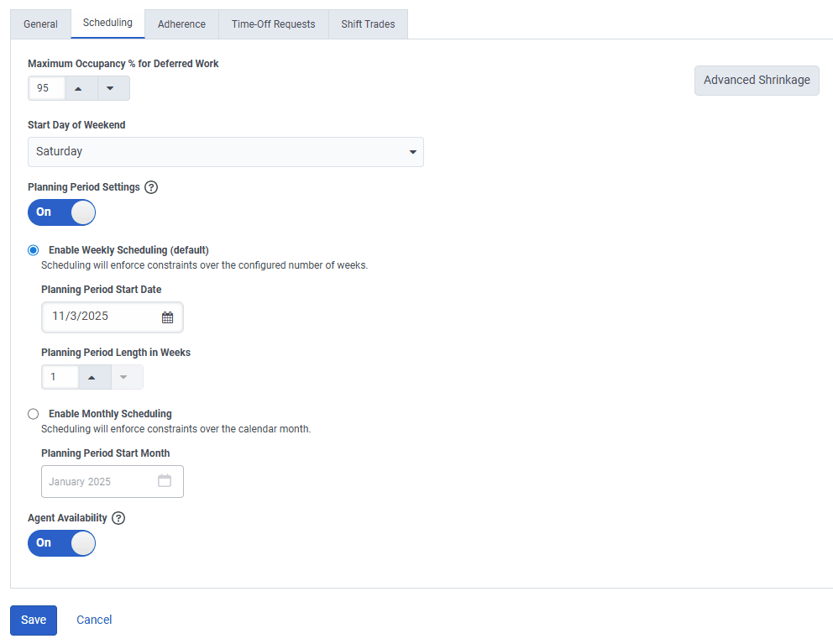Click the Agent Availability help icon
833x644 pixels.
coord(118,518)
